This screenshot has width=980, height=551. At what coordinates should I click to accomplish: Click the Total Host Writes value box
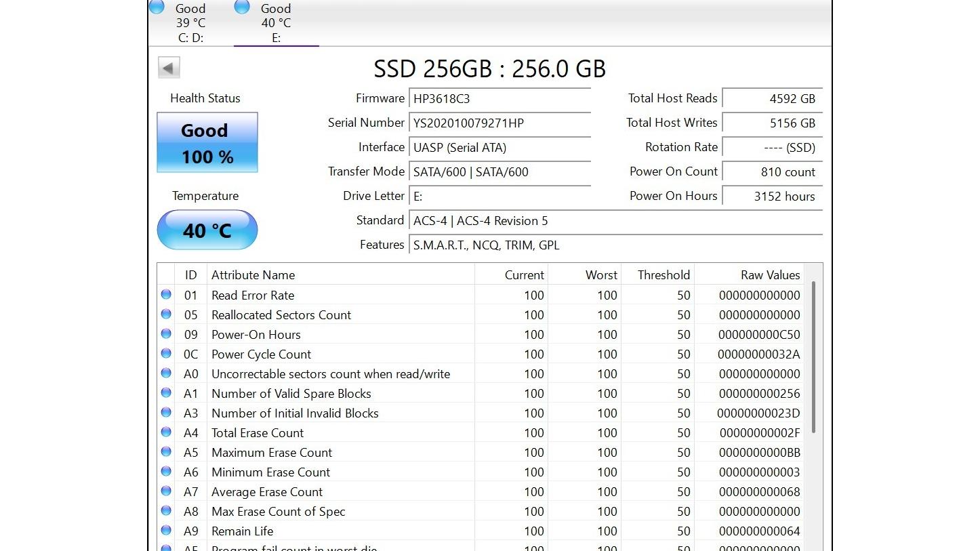coord(772,123)
